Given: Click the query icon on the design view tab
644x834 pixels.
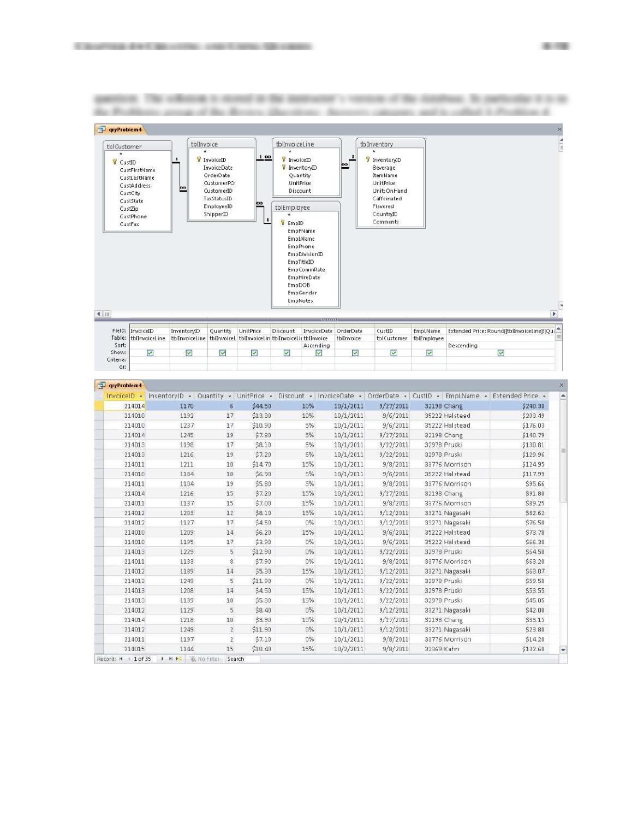Looking at the screenshot, I should [x=102, y=129].
